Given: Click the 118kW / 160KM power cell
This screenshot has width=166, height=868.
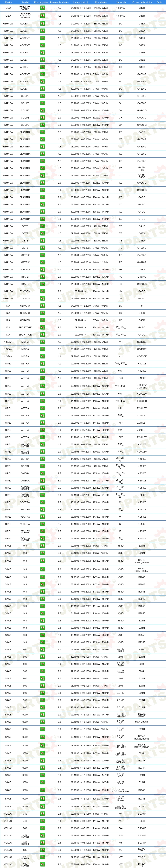Looking at the screenshot, I should click(101, 401).
